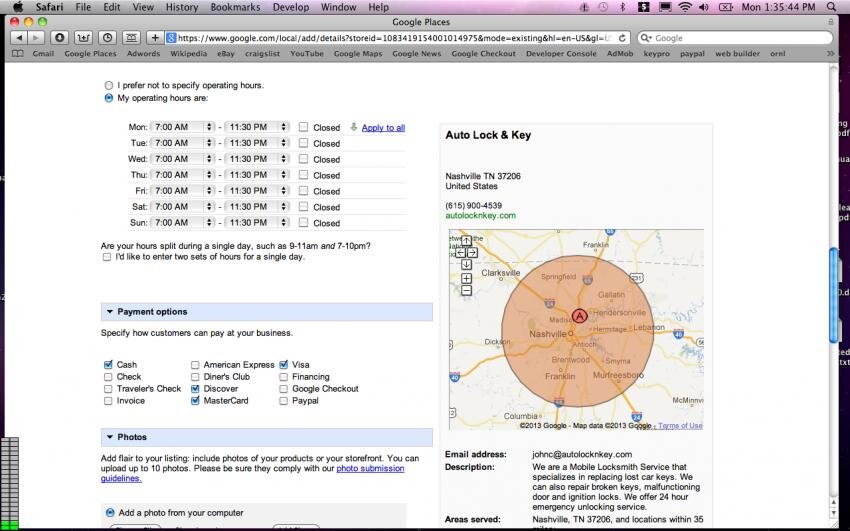Open the Window menu
This screenshot has width=850, height=531.
[x=338, y=7]
